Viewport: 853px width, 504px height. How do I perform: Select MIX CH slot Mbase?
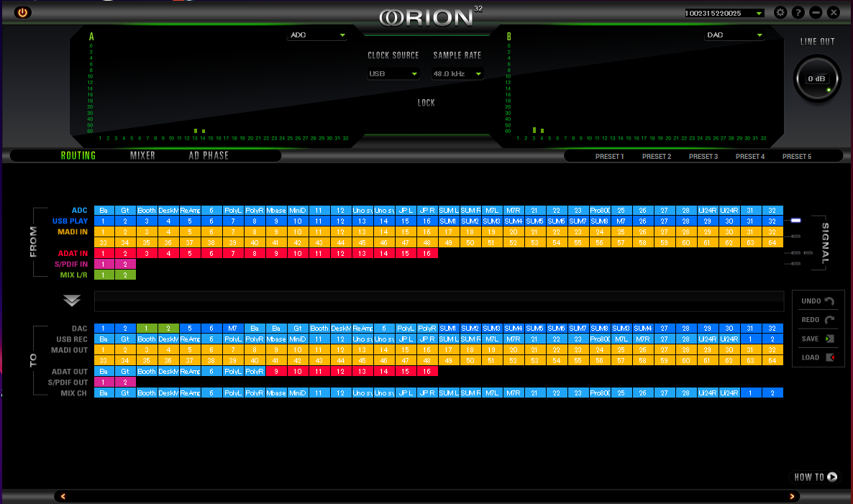275,393
